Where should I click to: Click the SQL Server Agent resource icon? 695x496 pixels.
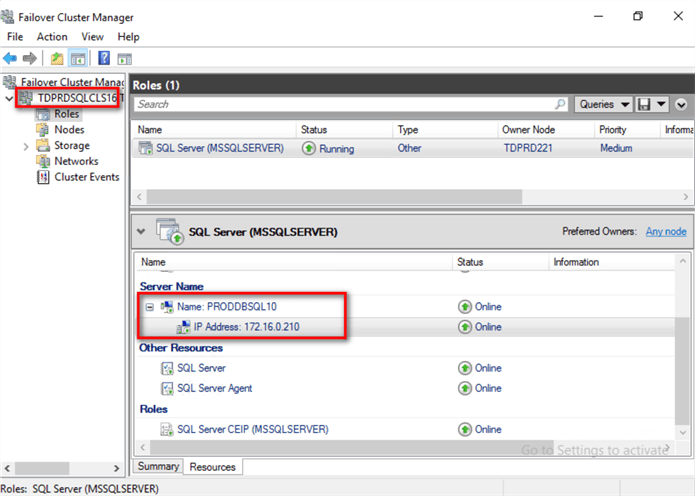pos(167,388)
